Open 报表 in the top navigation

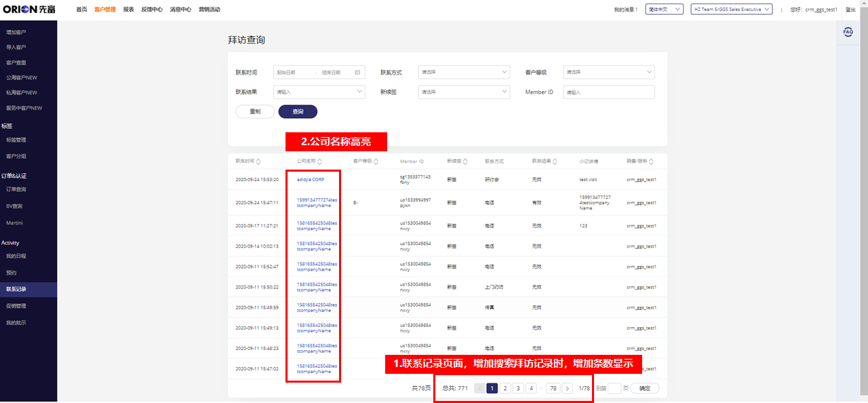point(129,9)
